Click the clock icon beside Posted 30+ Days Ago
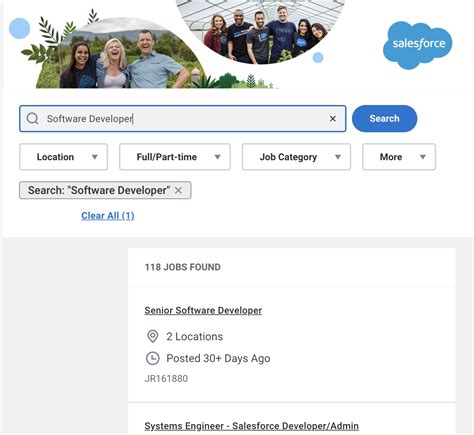Viewport: 474px width, 435px height. click(153, 358)
